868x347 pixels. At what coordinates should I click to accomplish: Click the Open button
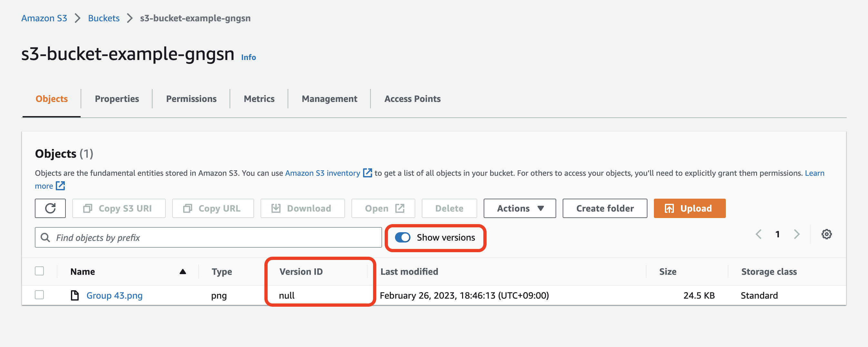coord(383,208)
